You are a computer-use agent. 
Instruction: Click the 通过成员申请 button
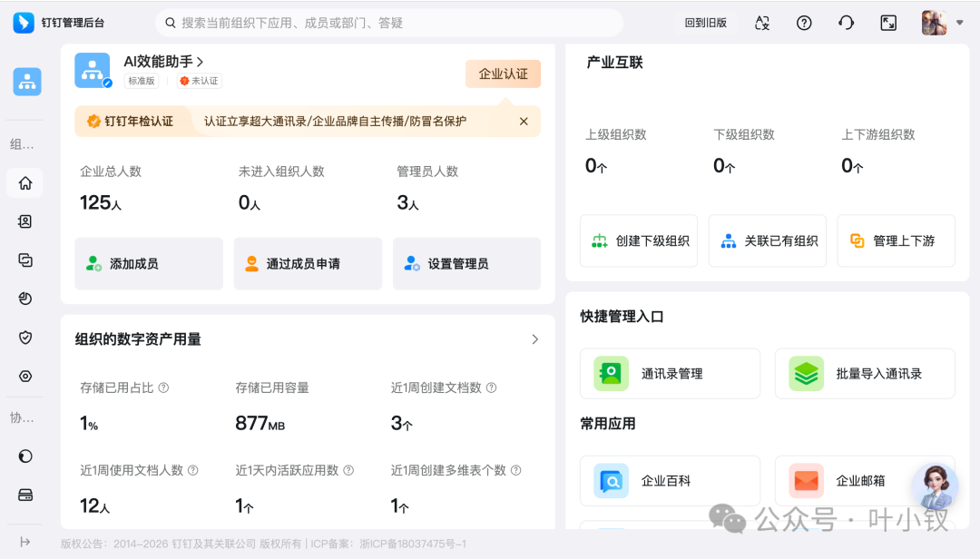pyautogui.click(x=308, y=264)
